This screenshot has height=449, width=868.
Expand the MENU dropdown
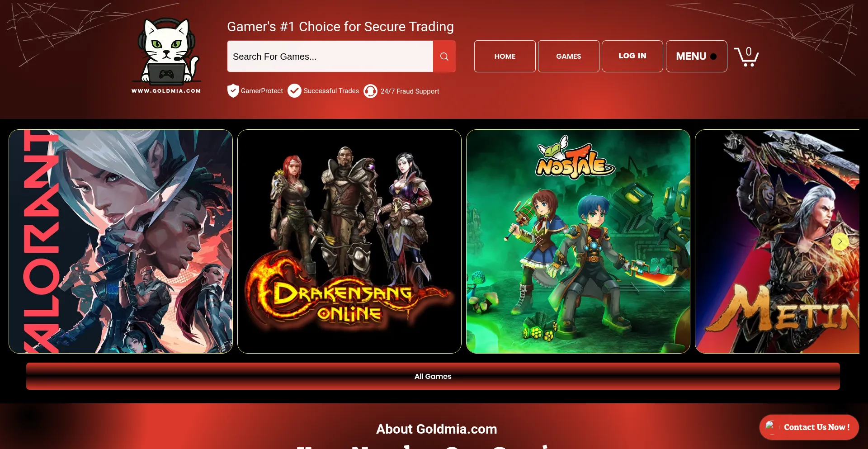tap(696, 57)
